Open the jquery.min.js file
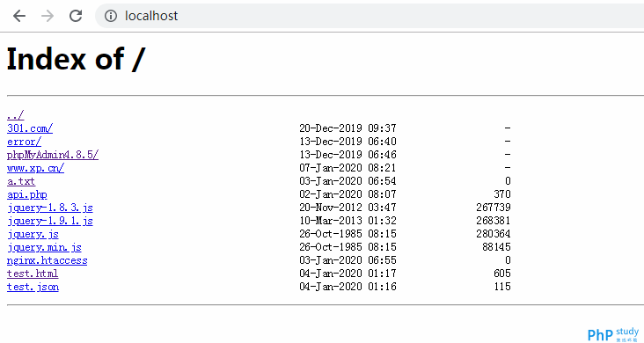 pos(44,247)
